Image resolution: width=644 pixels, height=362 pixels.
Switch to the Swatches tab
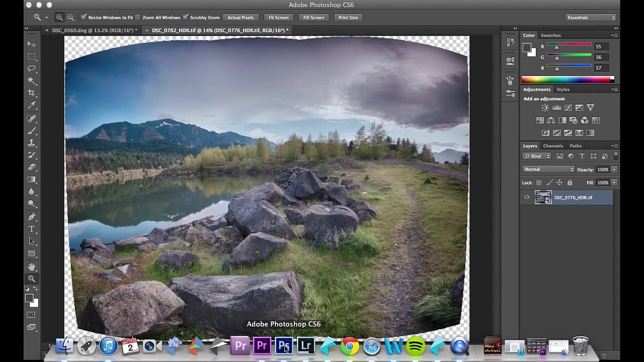tap(550, 35)
